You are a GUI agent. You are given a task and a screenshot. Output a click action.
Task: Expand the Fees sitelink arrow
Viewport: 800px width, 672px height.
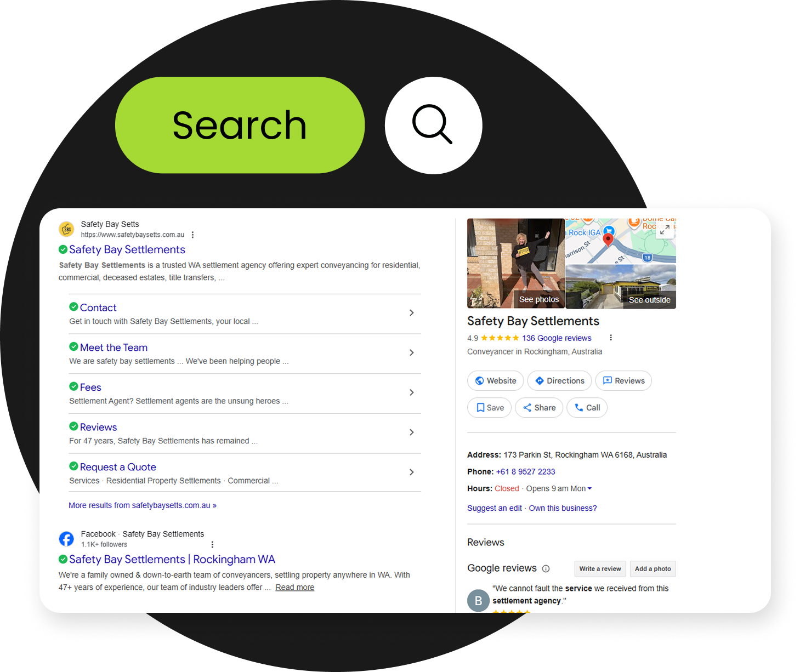tap(411, 392)
